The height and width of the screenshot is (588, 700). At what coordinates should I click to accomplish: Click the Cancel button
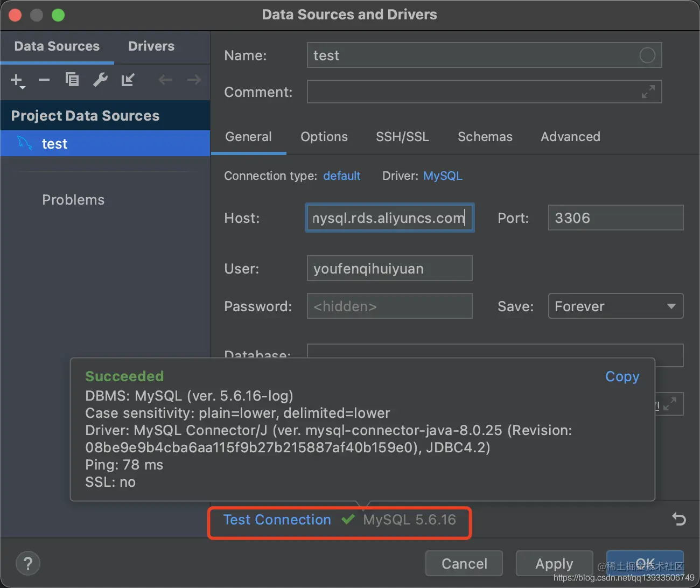tap(464, 563)
